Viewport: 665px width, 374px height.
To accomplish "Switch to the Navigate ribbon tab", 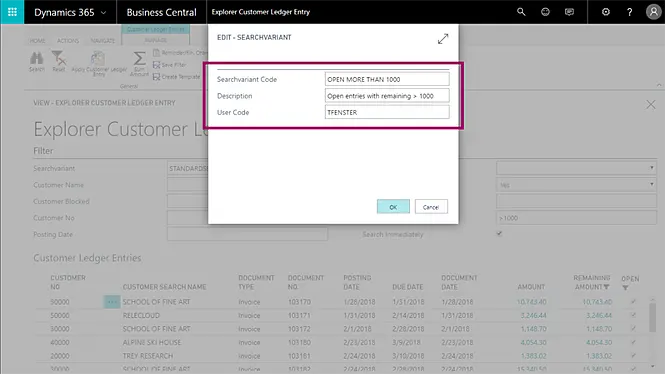I will tap(103, 41).
